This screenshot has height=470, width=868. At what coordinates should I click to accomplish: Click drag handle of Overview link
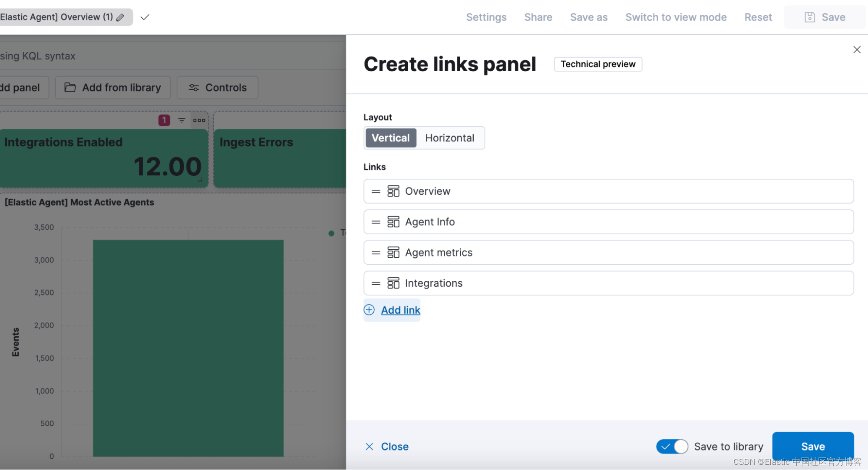coord(376,191)
